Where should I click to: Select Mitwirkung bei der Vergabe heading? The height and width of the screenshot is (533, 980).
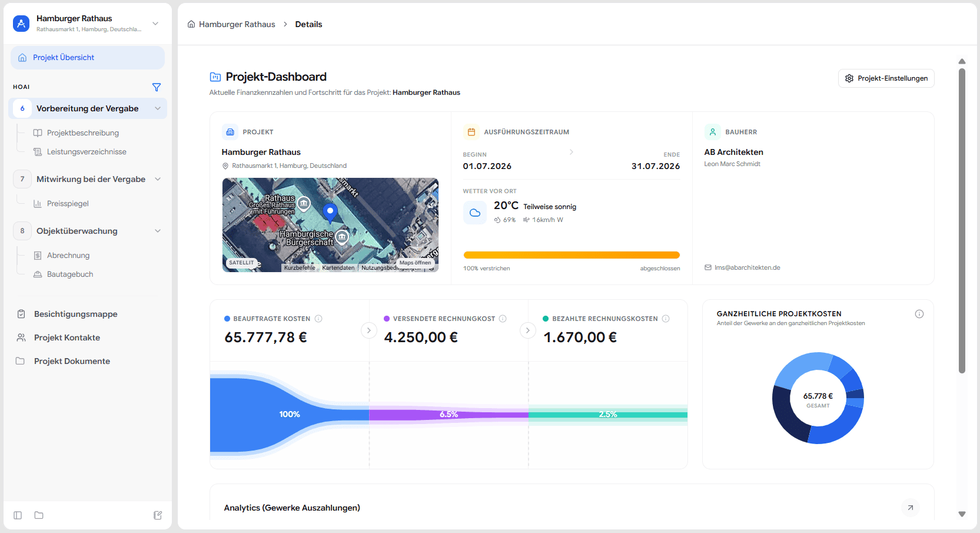[x=91, y=179]
